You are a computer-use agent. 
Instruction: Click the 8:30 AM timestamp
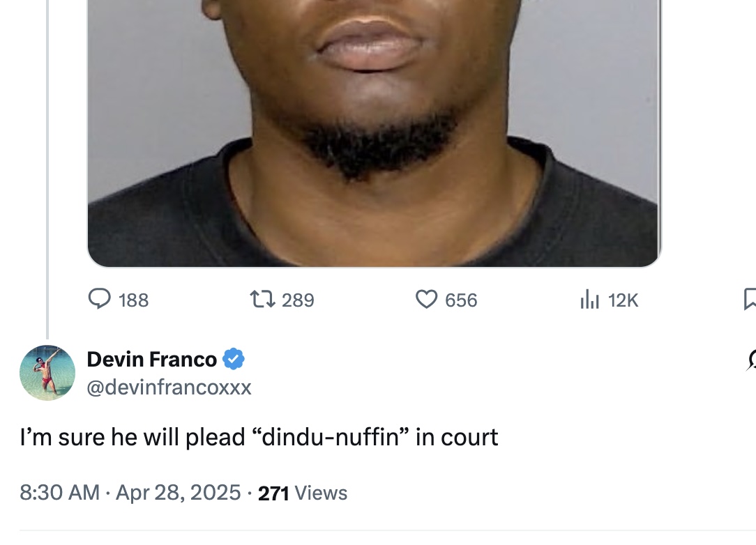(x=59, y=493)
